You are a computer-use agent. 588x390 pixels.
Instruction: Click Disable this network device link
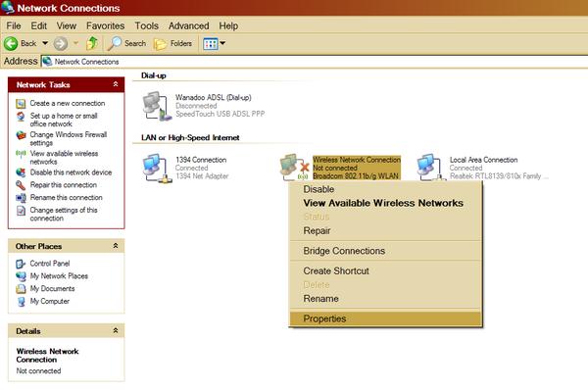tap(71, 172)
